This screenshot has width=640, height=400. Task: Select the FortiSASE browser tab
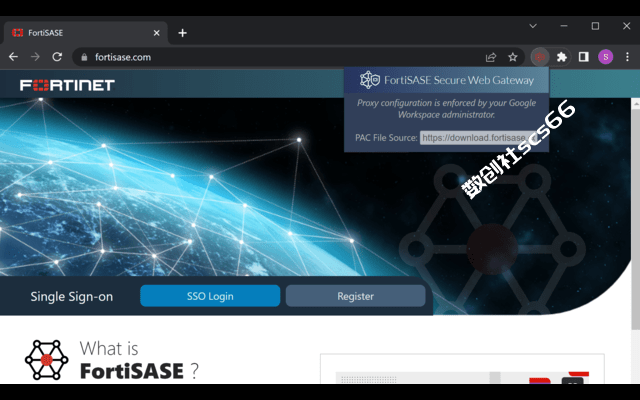(x=86, y=33)
